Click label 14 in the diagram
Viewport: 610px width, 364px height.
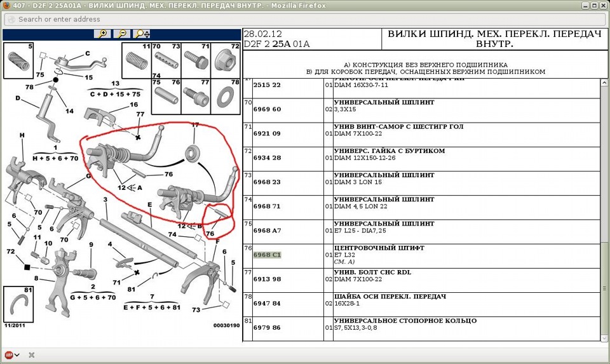(x=69, y=111)
